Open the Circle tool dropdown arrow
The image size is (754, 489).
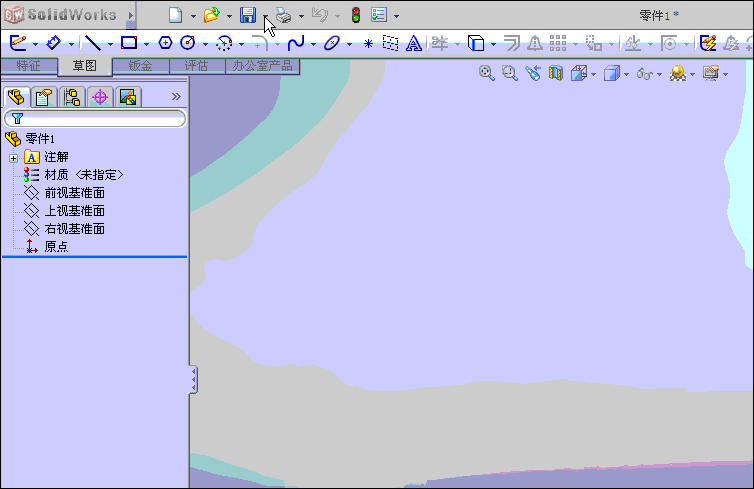coord(205,44)
